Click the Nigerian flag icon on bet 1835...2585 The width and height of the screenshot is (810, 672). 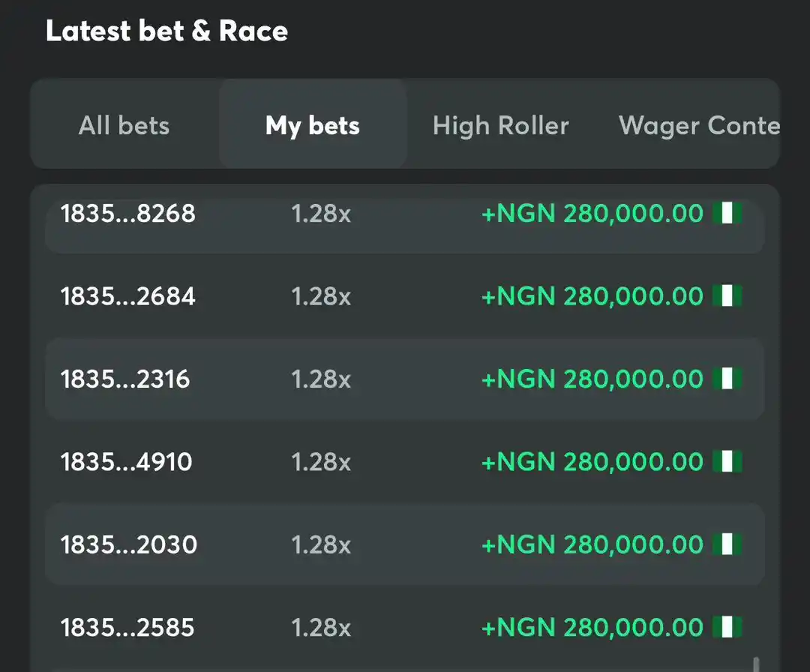[x=727, y=627]
